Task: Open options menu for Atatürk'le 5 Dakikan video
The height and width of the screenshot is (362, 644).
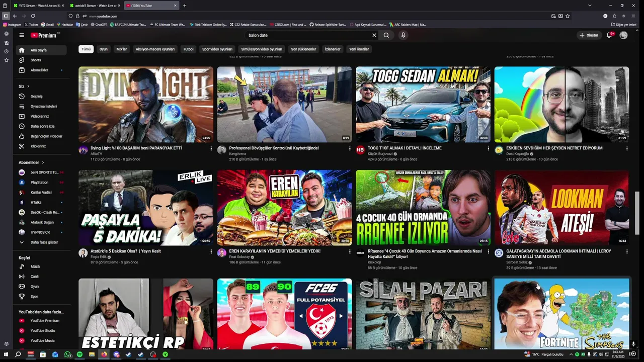Action: (x=211, y=251)
